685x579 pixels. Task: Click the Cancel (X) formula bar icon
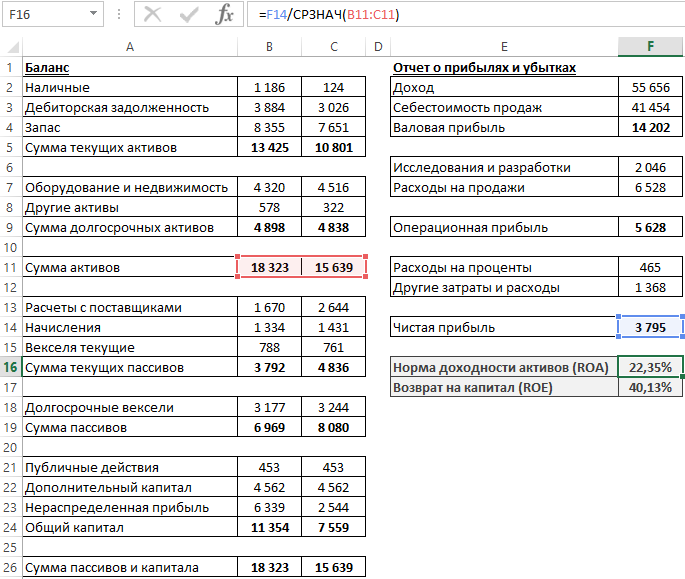(153, 14)
